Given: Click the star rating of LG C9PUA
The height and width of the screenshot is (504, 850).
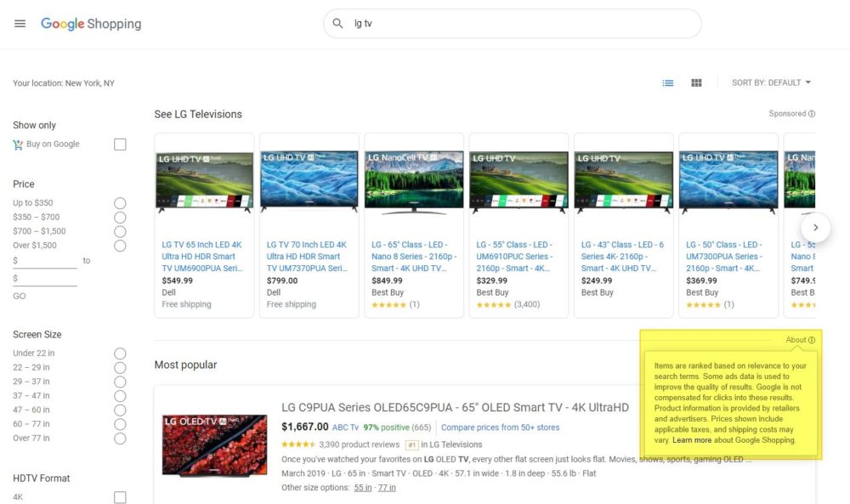Looking at the screenshot, I should pos(298,445).
